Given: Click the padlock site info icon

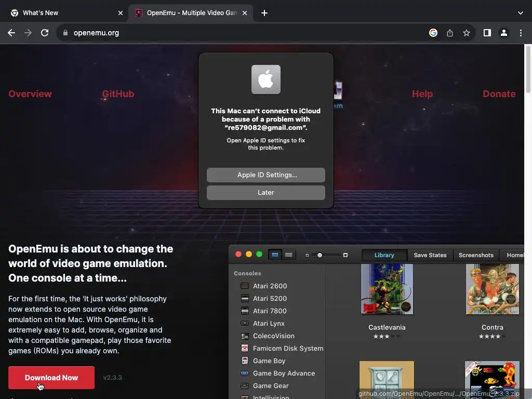Looking at the screenshot, I should pyautogui.click(x=65, y=33).
